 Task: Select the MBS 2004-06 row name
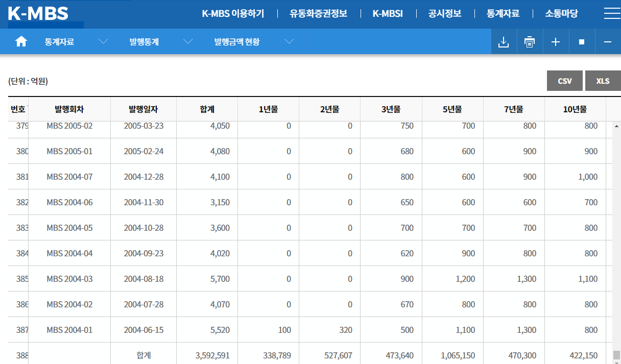point(69,202)
